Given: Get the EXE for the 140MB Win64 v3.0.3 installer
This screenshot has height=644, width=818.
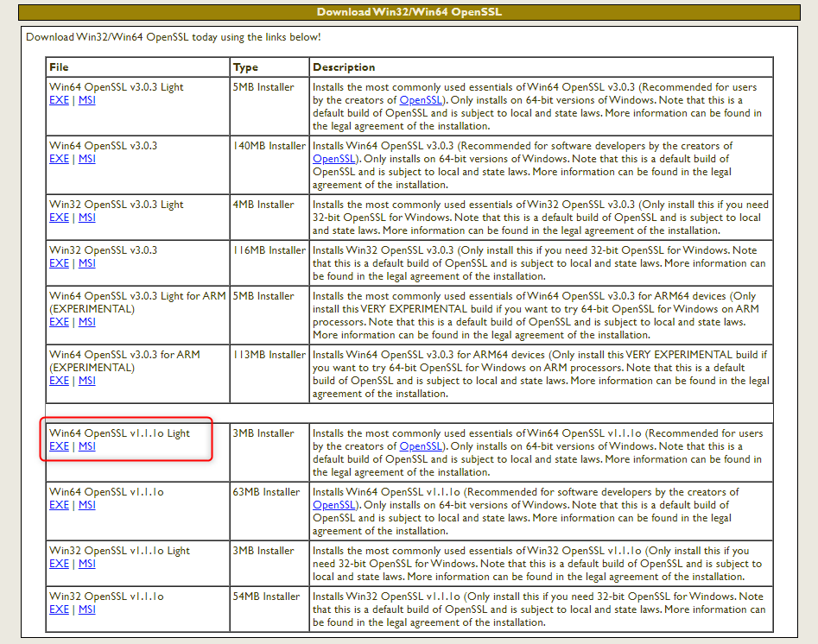Looking at the screenshot, I should (x=59, y=159).
